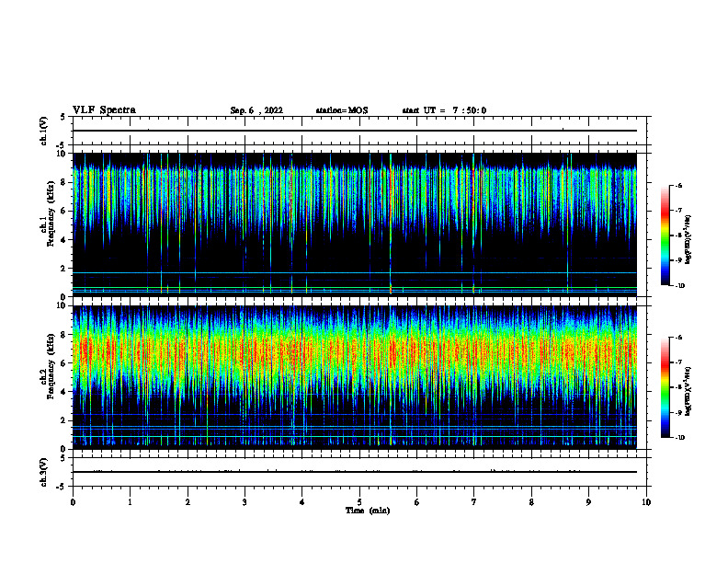This screenshot has height=563, width=728.
Task: Click time axis tick label "1"
Action: coord(130,502)
